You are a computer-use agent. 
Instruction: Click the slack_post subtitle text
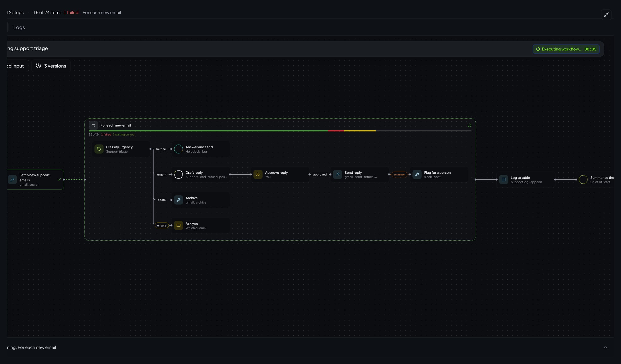coord(432,177)
